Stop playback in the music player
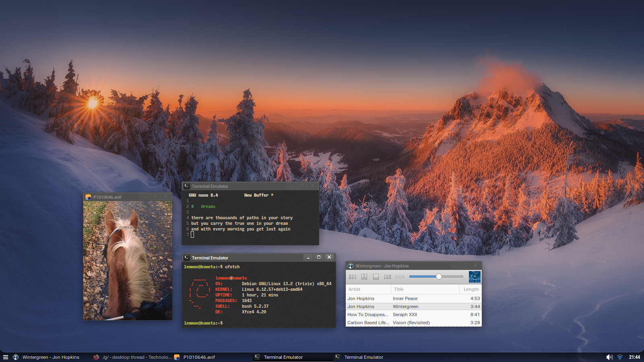This screenshot has height=362, width=644. pos(376,277)
